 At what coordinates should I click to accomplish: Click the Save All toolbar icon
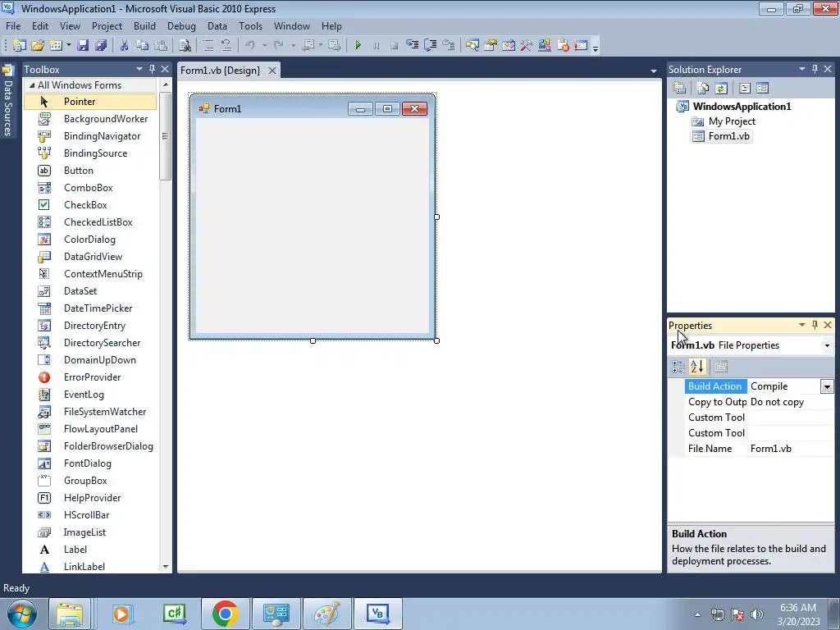pyautogui.click(x=101, y=46)
